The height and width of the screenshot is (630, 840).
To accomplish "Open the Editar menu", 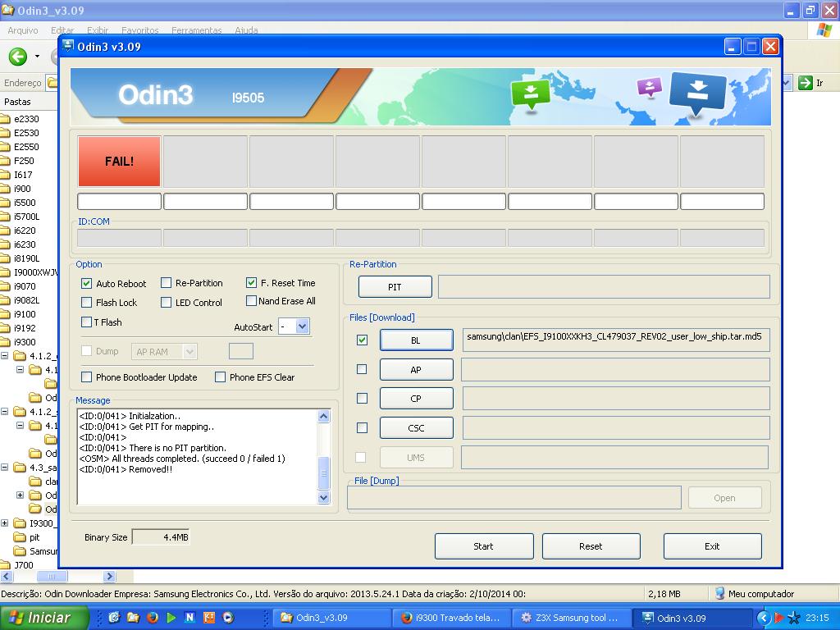I will pos(62,30).
